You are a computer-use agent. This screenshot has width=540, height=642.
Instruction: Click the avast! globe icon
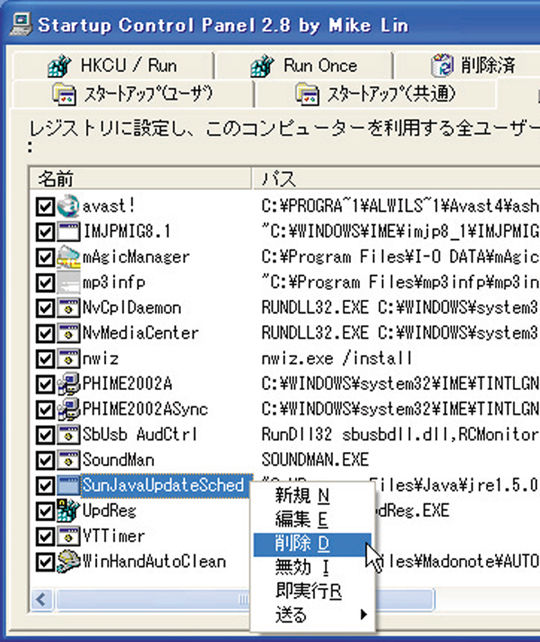(x=68, y=206)
